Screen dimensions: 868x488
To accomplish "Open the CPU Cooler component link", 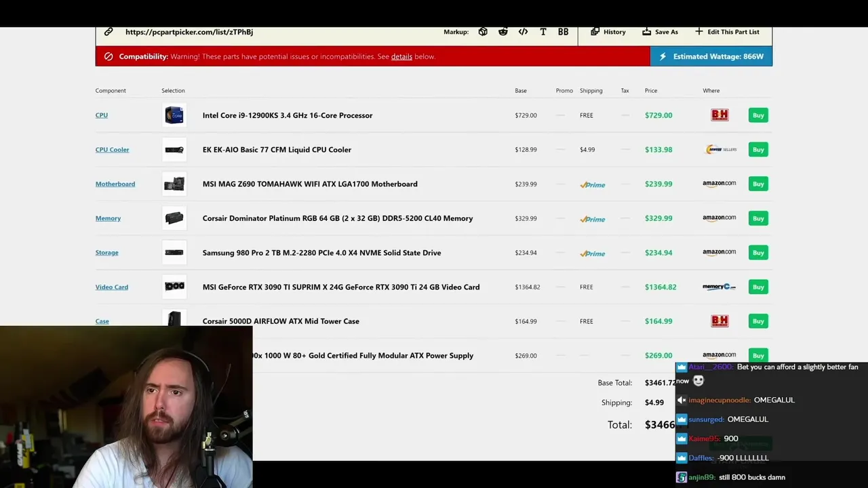I will pyautogui.click(x=112, y=150).
